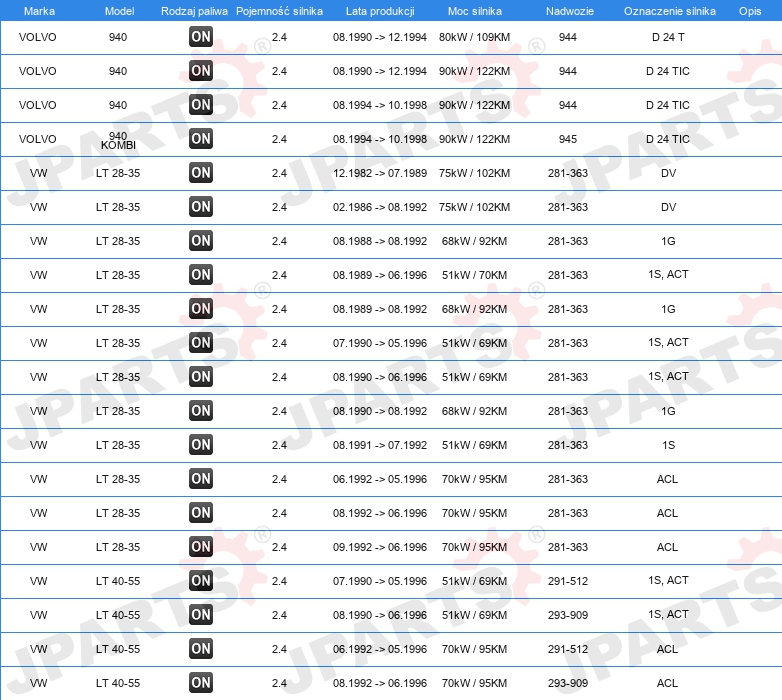Click ON badge in VW 02.1986 row
Screen dimensions: 782x700
[201, 207]
